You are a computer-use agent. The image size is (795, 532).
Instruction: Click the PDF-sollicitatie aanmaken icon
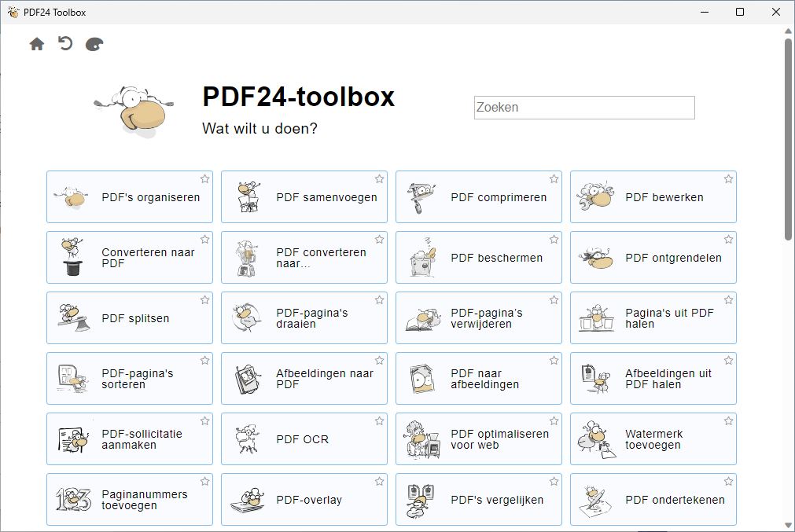73,439
